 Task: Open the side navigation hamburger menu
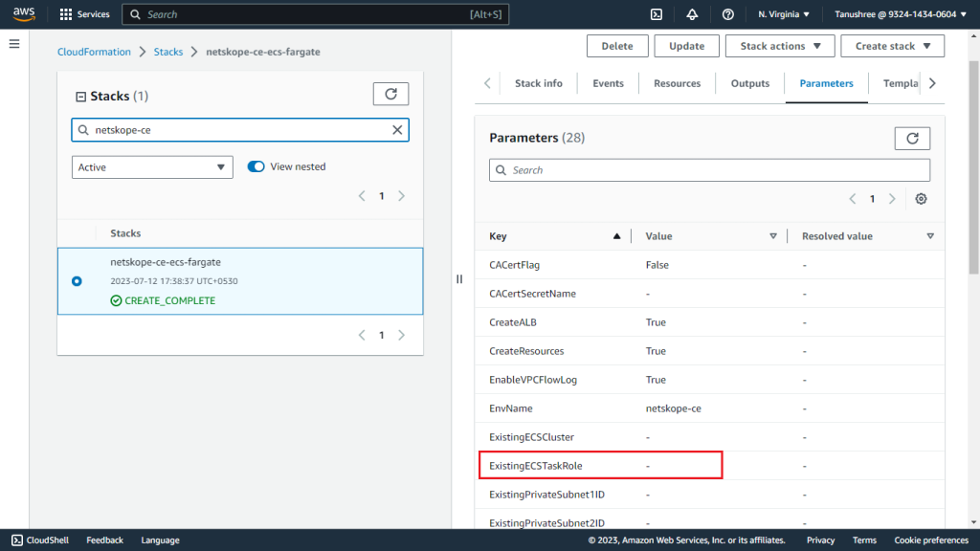pyautogui.click(x=14, y=44)
